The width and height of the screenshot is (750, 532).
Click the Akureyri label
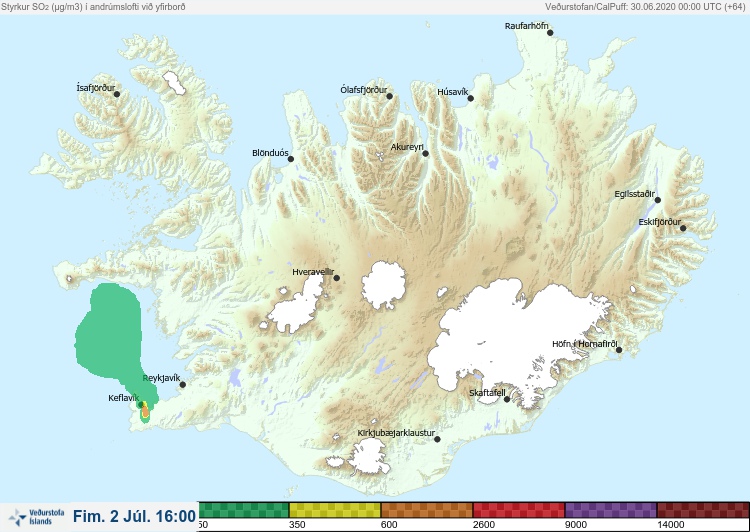coord(408,147)
